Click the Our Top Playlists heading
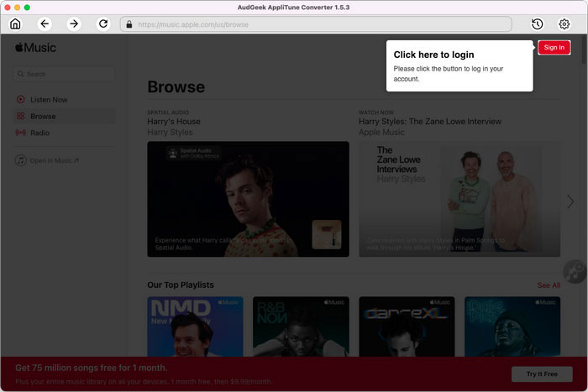The height and width of the screenshot is (392, 588). [x=181, y=285]
